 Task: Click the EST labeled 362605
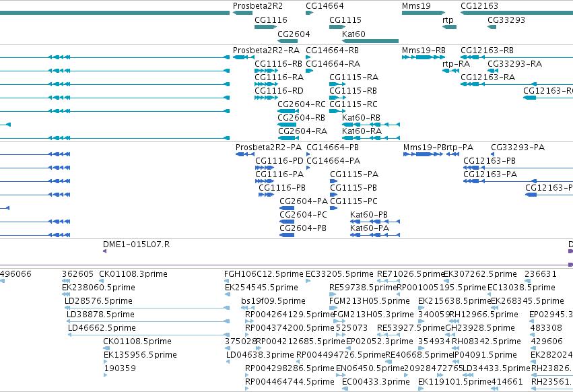pyautogui.click(x=77, y=274)
